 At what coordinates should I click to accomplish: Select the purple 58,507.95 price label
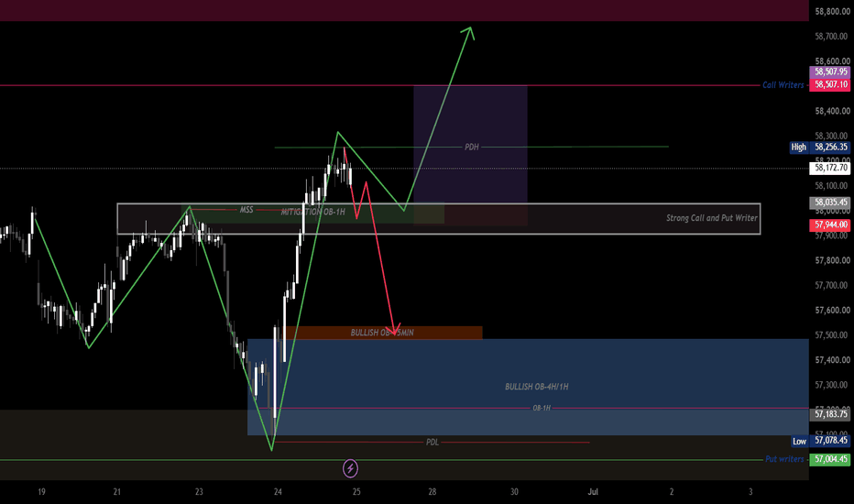pos(829,71)
